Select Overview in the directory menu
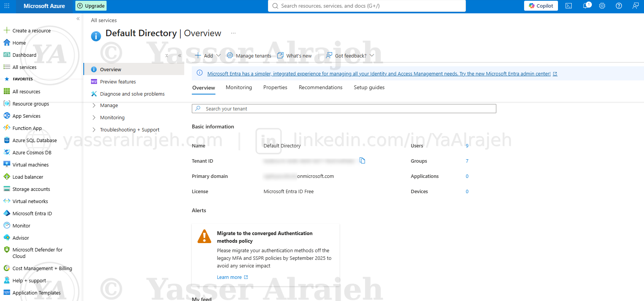Viewport: 644px width, 301px height. point(134,69)
